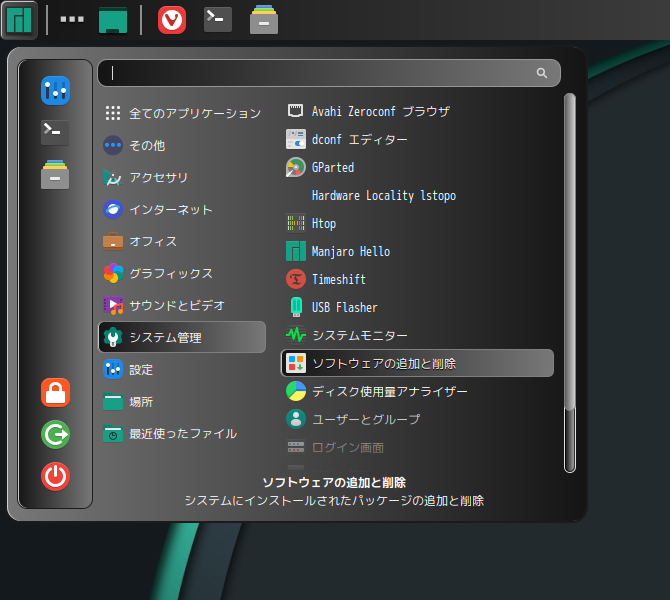Launch Vivaldi browser from top panel
This screenshot has height=600, width=670.
coord(172,20)
